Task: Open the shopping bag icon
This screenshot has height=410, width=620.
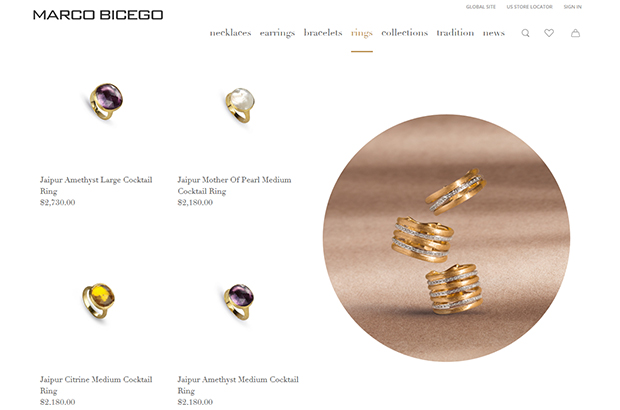Action: tap(575, 33)
